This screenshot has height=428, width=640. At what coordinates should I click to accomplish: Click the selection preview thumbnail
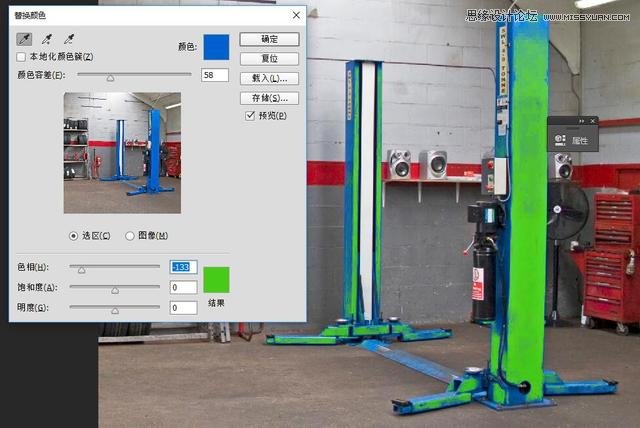122,153
